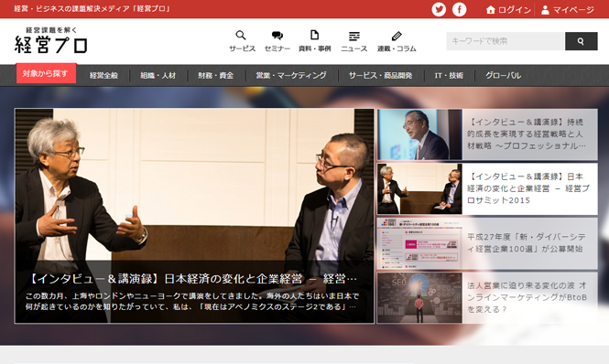Click the 連載・コラム nav label
This screenshot has height=364, width=609.
coord(397,48)
